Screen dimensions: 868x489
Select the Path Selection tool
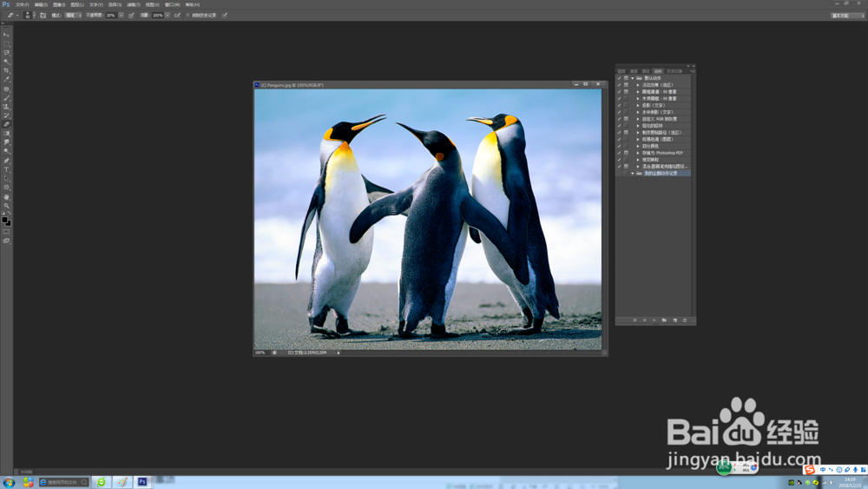7,178
